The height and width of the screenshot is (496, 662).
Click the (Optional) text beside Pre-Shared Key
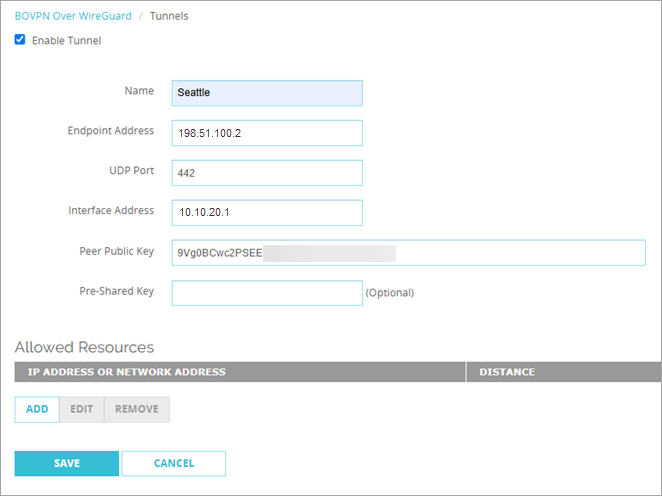click(x=390, y=293)
